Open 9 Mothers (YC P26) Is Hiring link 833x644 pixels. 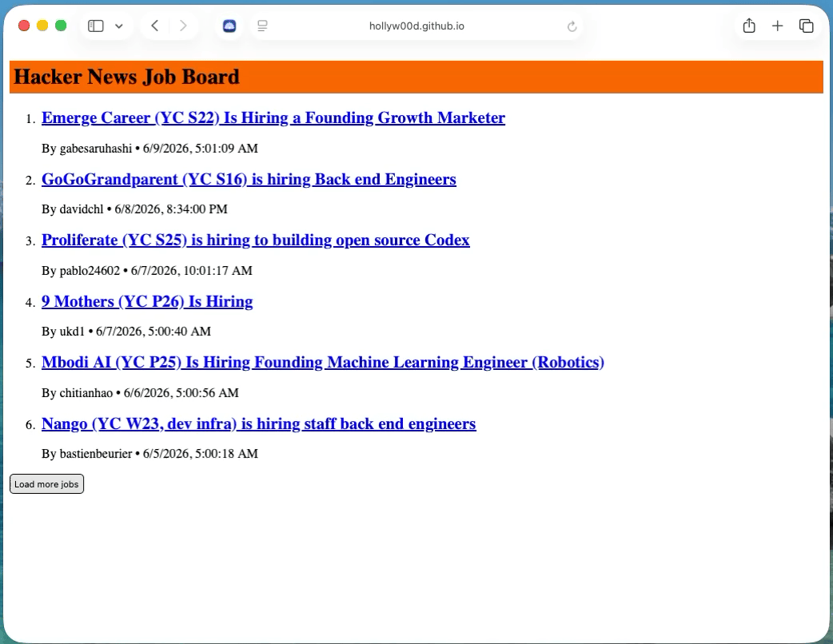[x=147, y=301]
